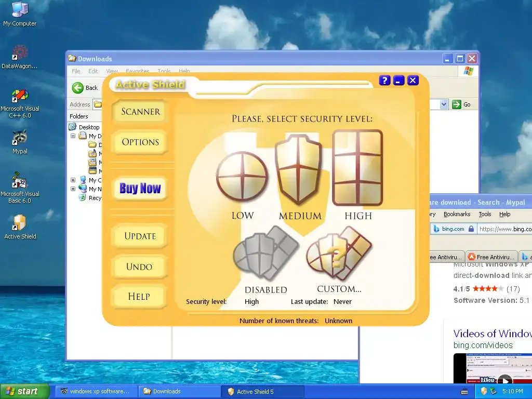Screen dimensions: 532x399
Task: Click the Active Shield tray icon
Action: coord(484,391)
